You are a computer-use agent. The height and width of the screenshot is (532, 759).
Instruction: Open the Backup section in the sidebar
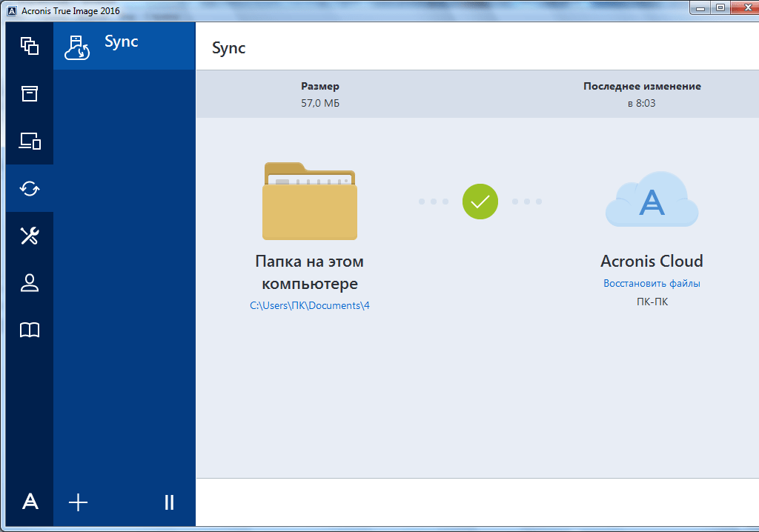click(x=30, y=46)
